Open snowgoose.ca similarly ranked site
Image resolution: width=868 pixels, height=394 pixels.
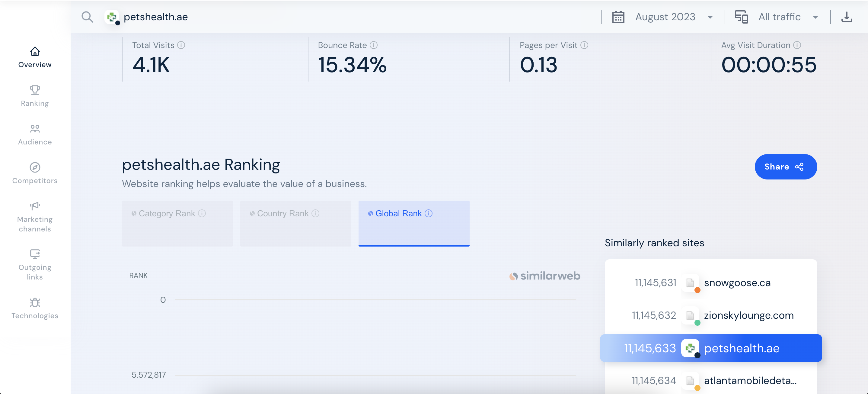pos(737,283)
